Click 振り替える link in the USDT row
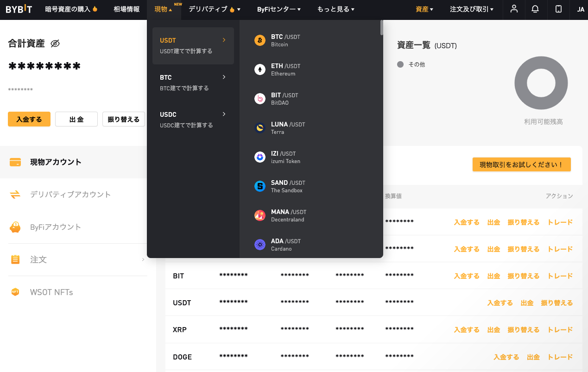This screenshot has height=372, width=588. (x=557, y=303)
